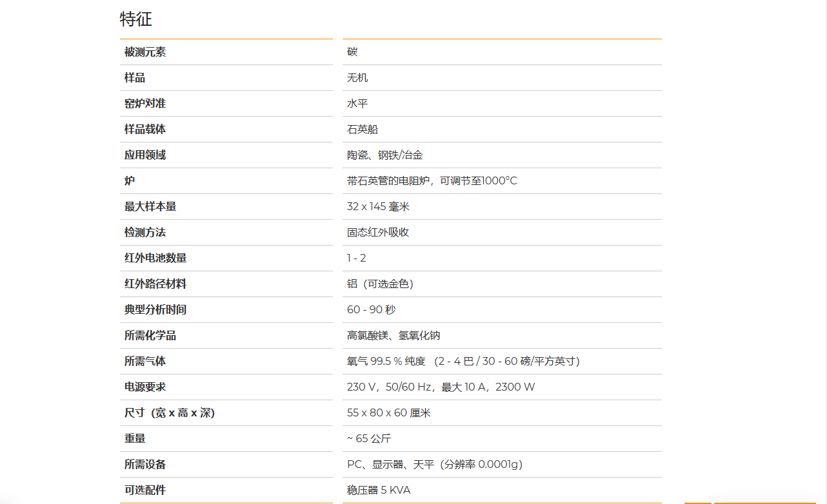Select the 最大样本量 label
The height and width of the screenshot is (504, 827).
[150, 207]
